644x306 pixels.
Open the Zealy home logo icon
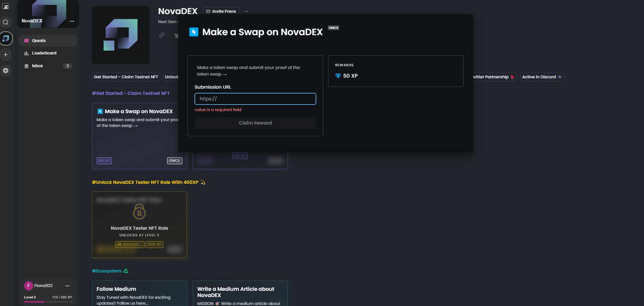6,6
